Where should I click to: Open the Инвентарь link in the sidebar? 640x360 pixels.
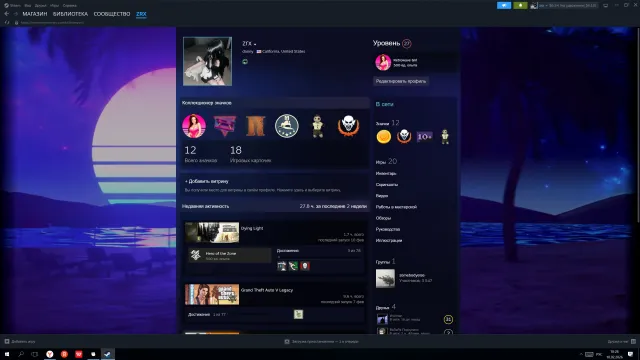click(386, 173)
